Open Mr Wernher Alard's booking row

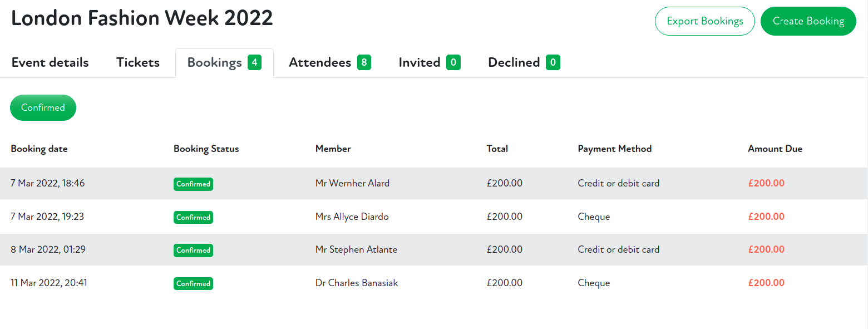[352, 183]
